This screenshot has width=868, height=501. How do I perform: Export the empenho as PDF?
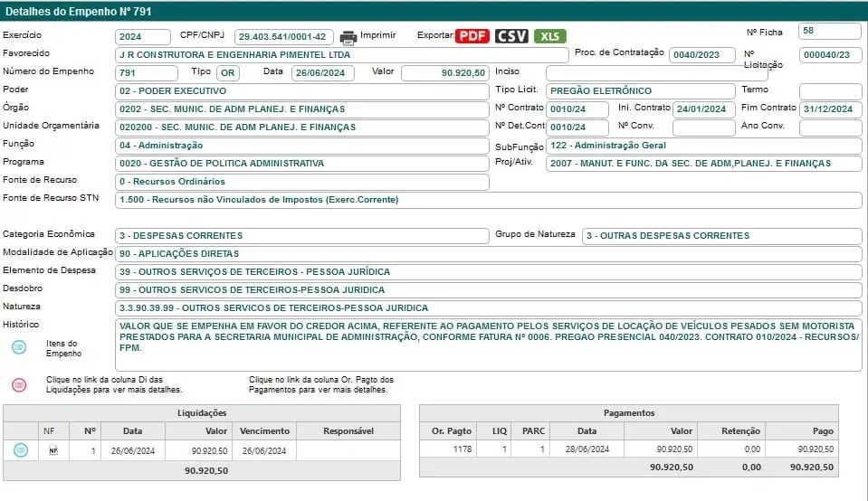(472, 36)
